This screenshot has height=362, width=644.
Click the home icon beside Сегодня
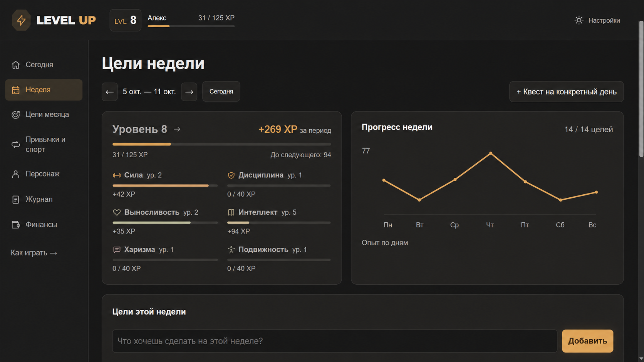[15, 65]
